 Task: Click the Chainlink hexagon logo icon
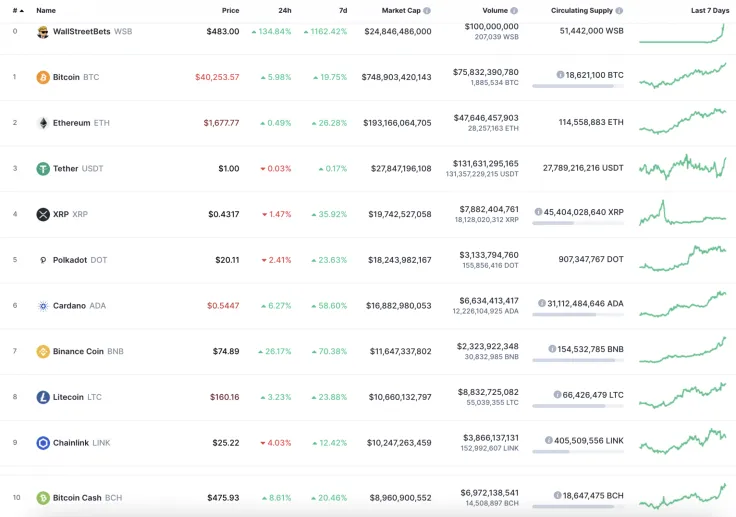click(x=43, y=443)
